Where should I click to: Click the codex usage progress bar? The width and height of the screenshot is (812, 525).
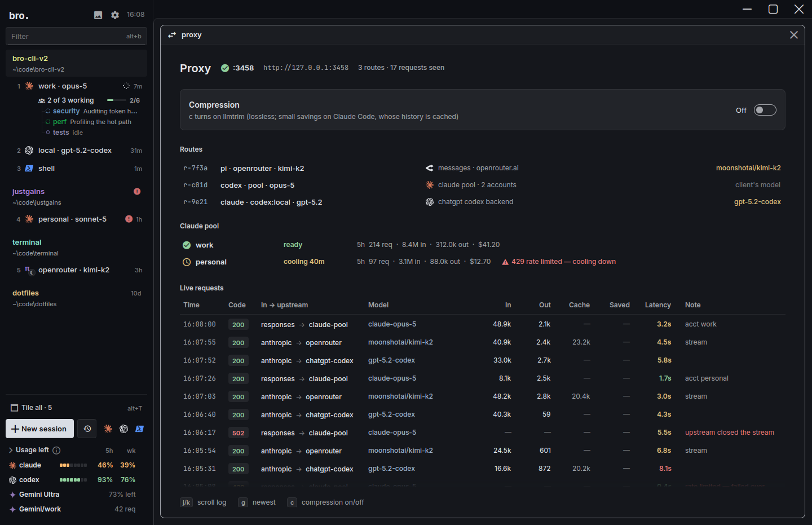tap(73, 480)
